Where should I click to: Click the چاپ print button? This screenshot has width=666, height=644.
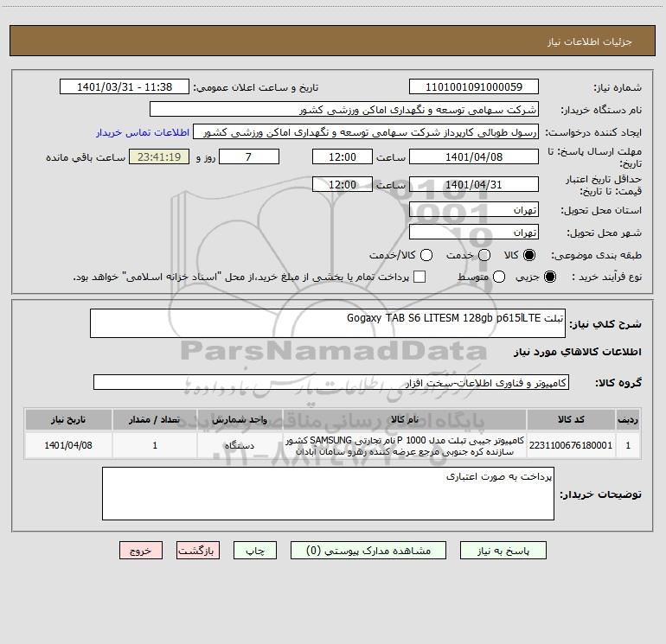pyautogui.click(x=255, y=550)
